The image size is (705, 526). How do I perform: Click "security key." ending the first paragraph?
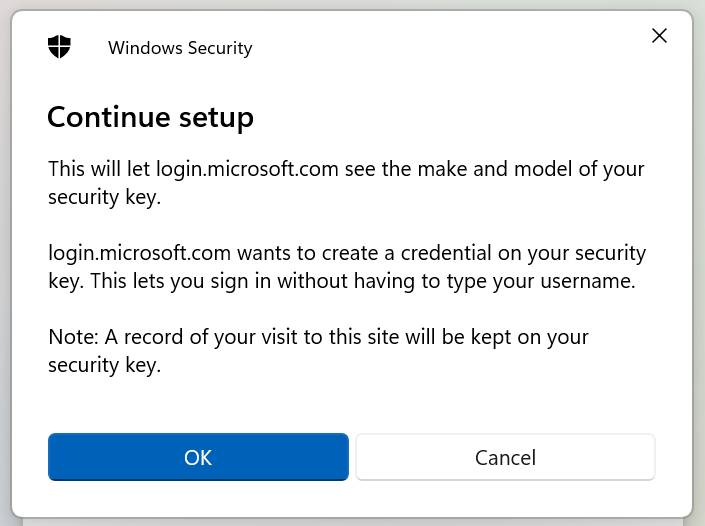(104, 198)
